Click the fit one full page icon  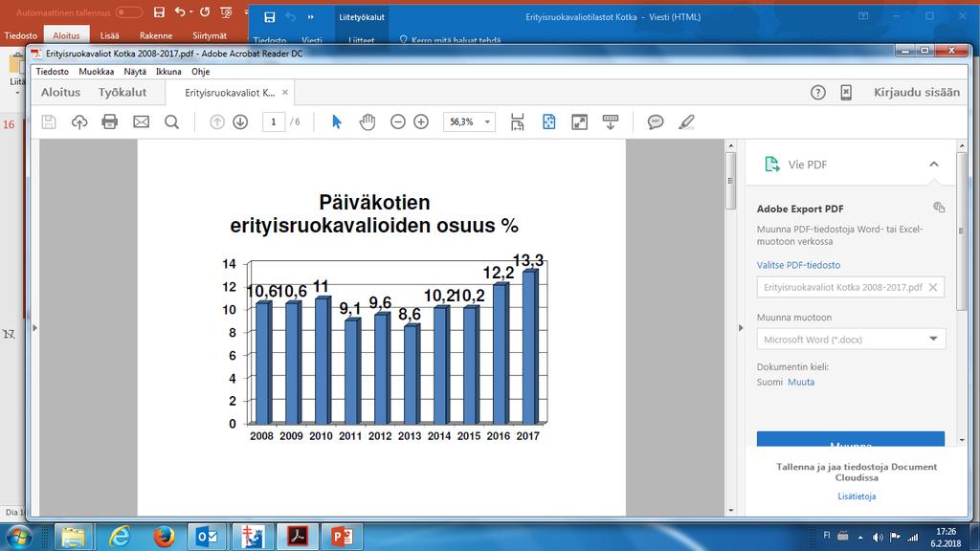pyautogui.click(x=548, y=121)
